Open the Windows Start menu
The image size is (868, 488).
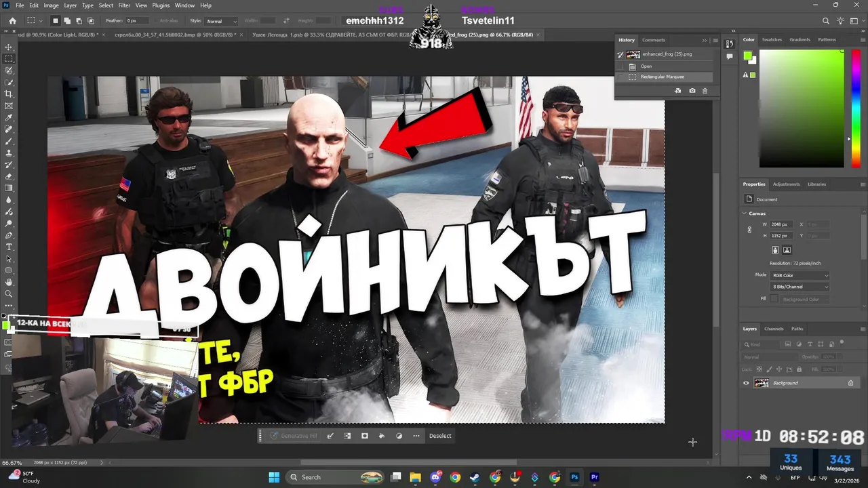[274, 477]
